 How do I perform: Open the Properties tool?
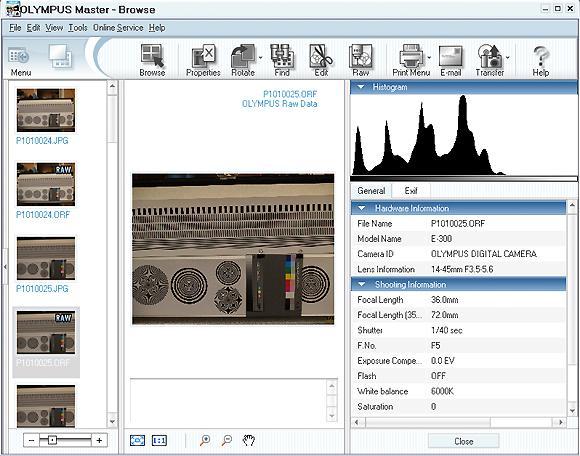[203, 60]
